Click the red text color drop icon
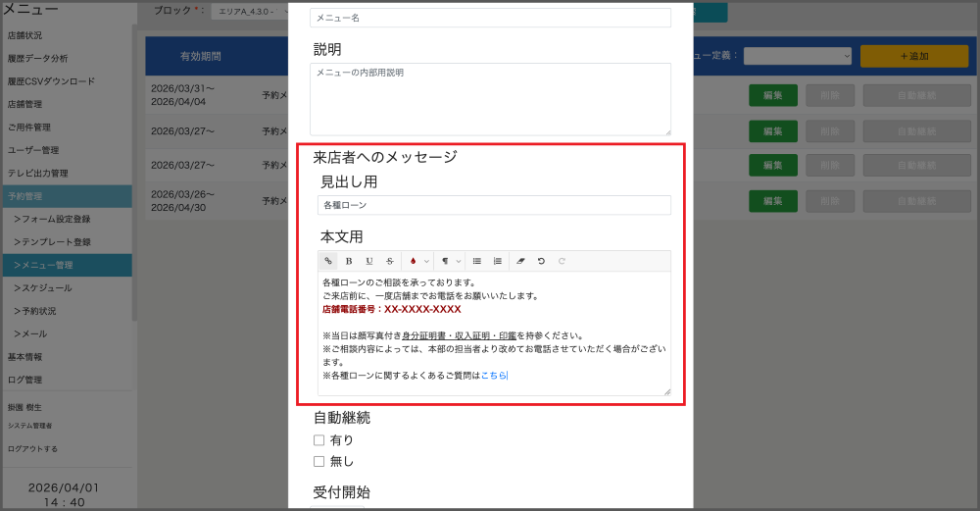Image resolution: width=980 pixels, height=511 pixels. point(414,261)
